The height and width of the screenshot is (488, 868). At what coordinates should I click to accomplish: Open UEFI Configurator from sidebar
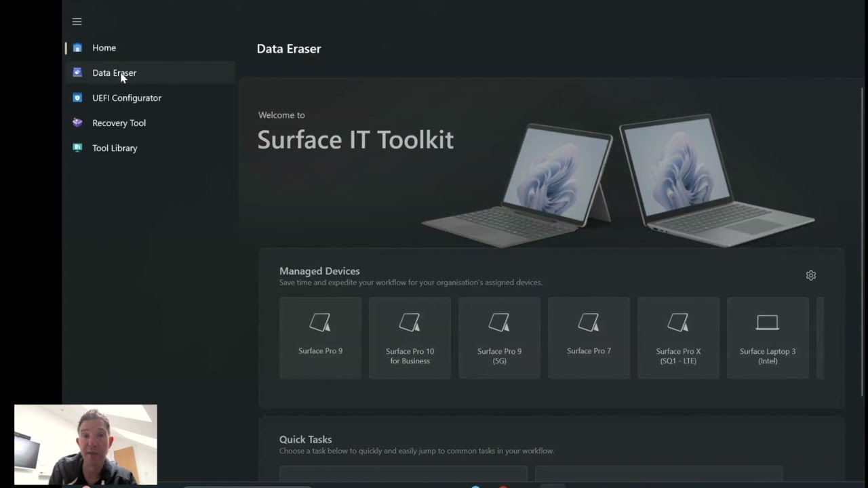point(151,98)
